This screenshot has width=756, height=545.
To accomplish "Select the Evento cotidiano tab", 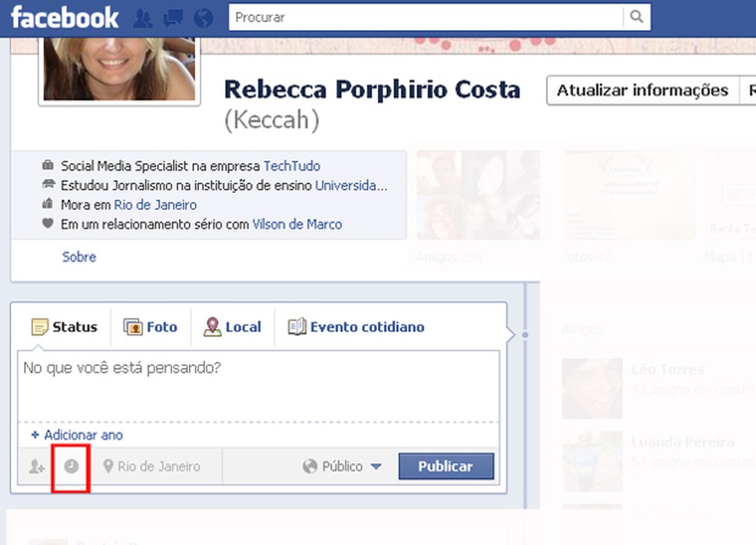I will (356, 327).
